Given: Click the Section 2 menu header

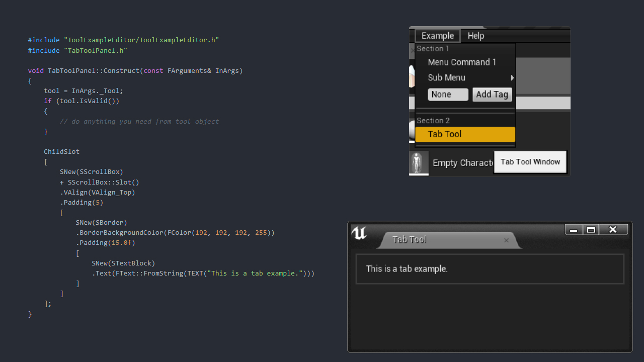Looking at the screenshot, I should point(433,121).
